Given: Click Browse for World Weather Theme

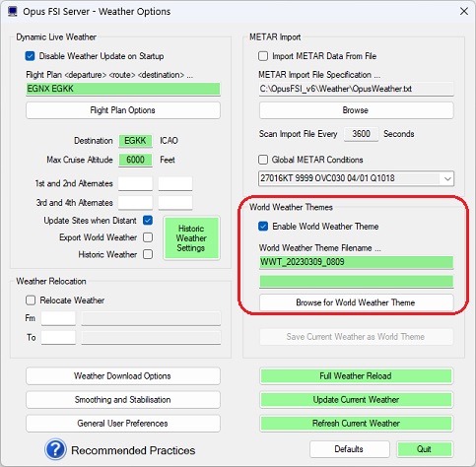Looking at the screenshot, I should point(356,302).
